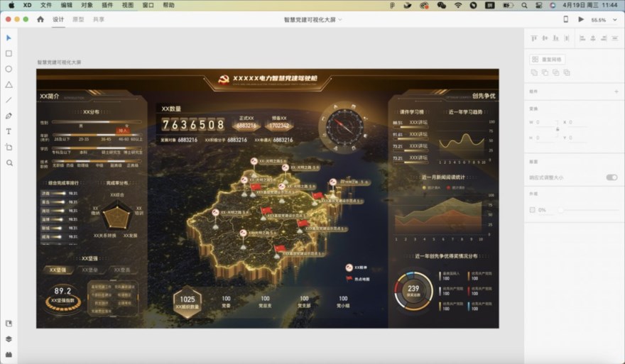Select the compass graphic on artboard
This screenshot has width=625, height=364.
tap(344, 128)
